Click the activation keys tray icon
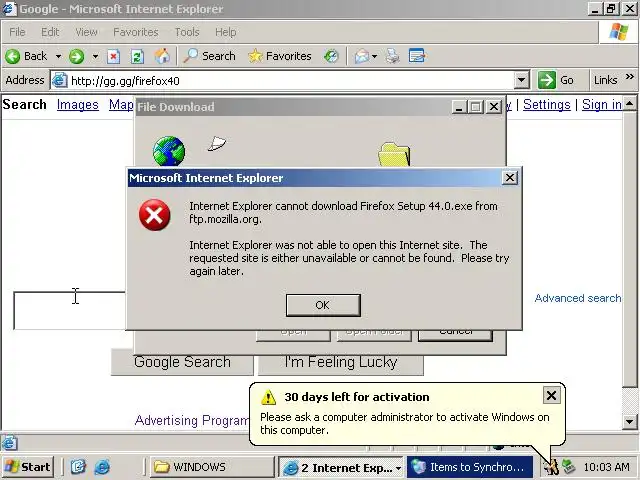 pos(553,467)
